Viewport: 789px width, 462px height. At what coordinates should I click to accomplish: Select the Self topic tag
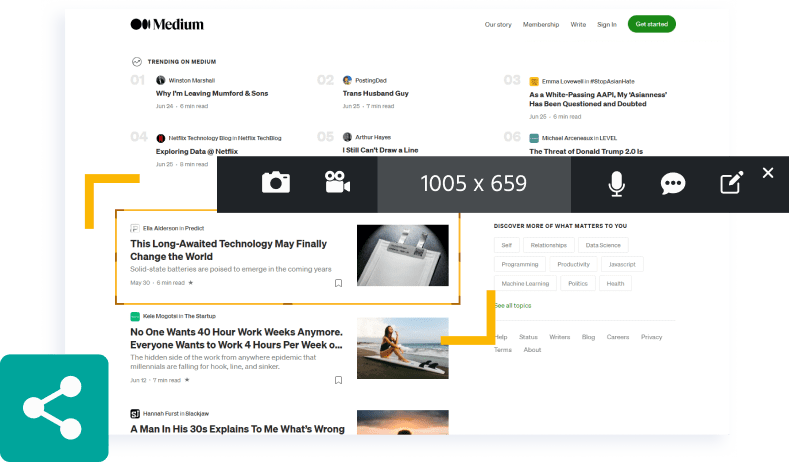tap(506, 245)
